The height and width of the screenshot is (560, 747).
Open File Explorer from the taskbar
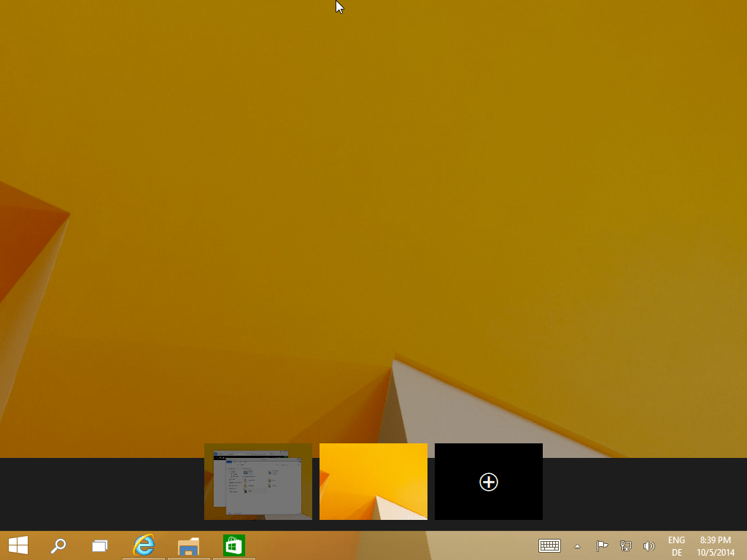(x=188, y=545)
